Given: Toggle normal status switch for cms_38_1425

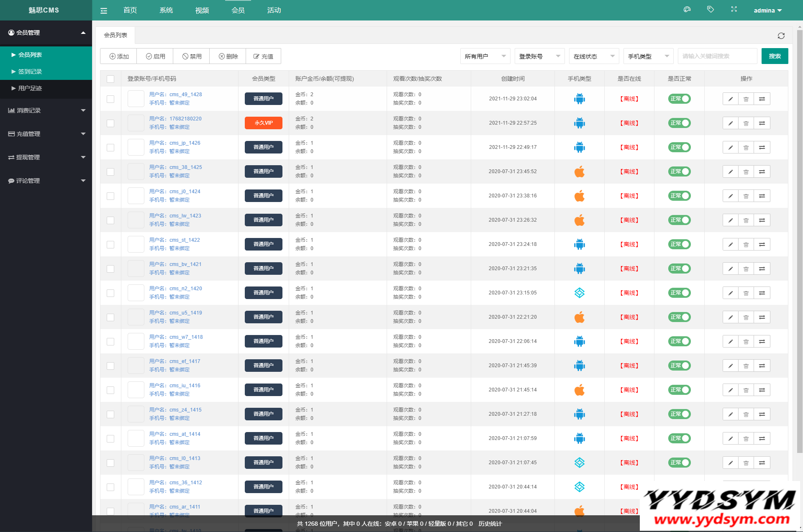Looking at the screenshot, I should click(x=679, y=172).
